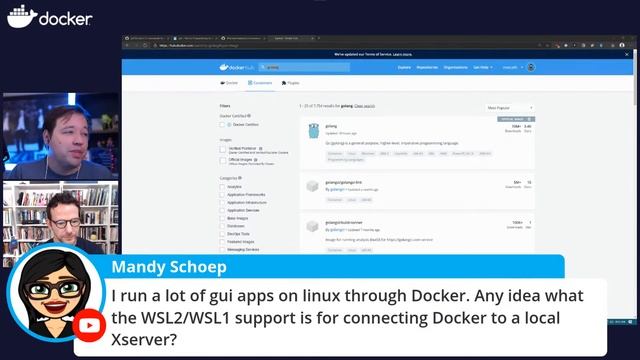This screenshot has height=360, width=640.
Task: Check the Application Infrastructure category
Action: (222, 202)
